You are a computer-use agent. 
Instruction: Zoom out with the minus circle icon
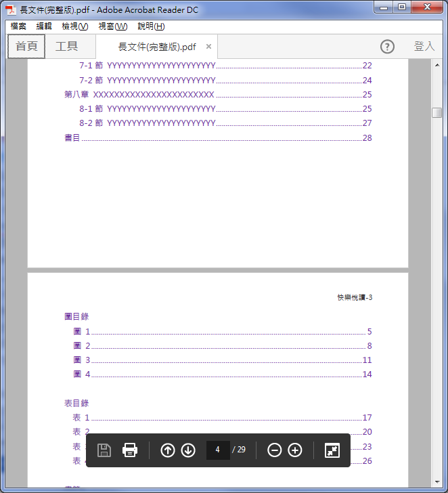(274, 450)
